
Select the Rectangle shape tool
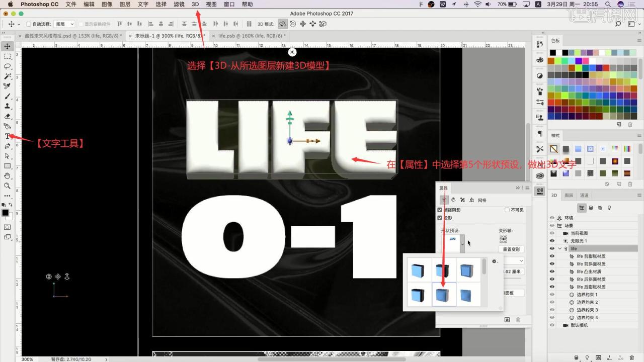coord(8,166)
